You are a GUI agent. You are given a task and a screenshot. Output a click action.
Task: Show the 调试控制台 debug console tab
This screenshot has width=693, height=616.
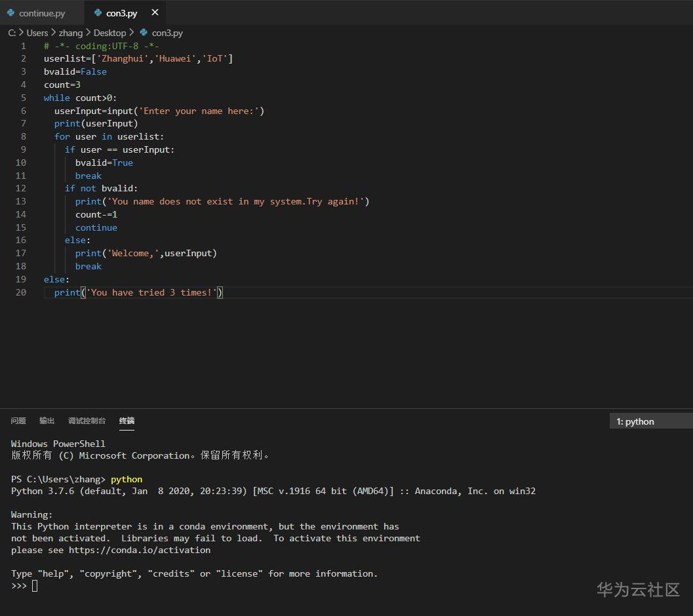(87, 421)
